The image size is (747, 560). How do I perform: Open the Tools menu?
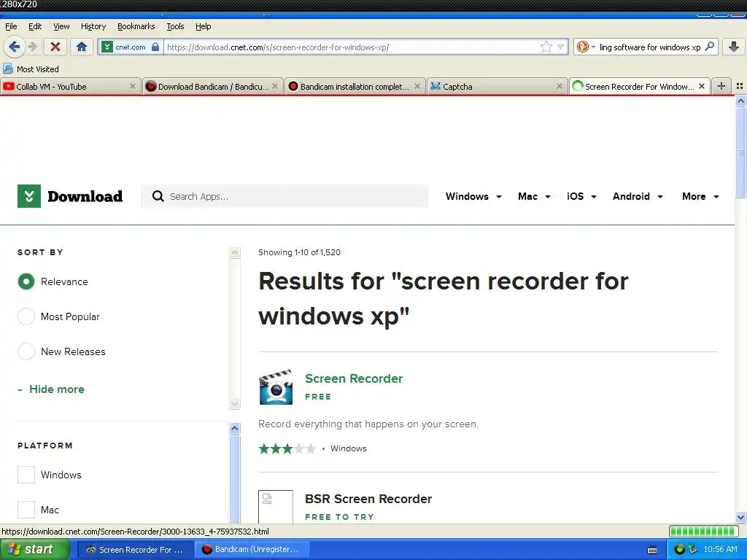pos(175,26)
